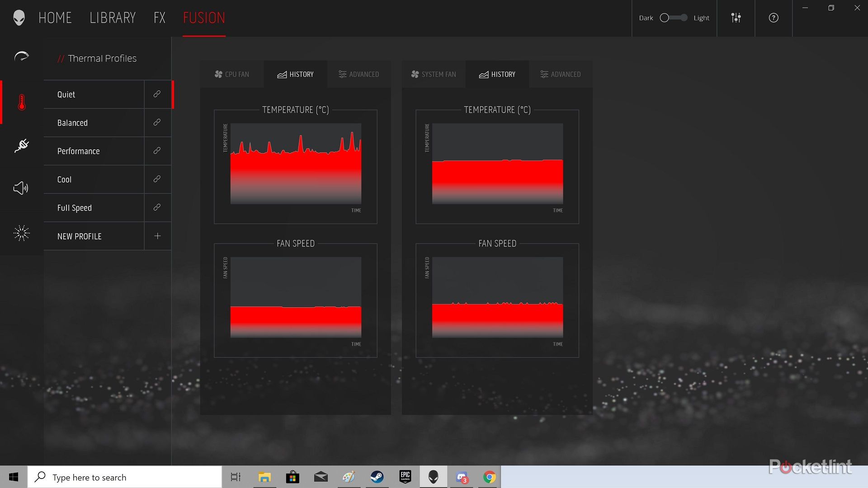The height and width of the screenshot is (488, 868).
Task: Click the help question mark icon
Action: [773, 18]
